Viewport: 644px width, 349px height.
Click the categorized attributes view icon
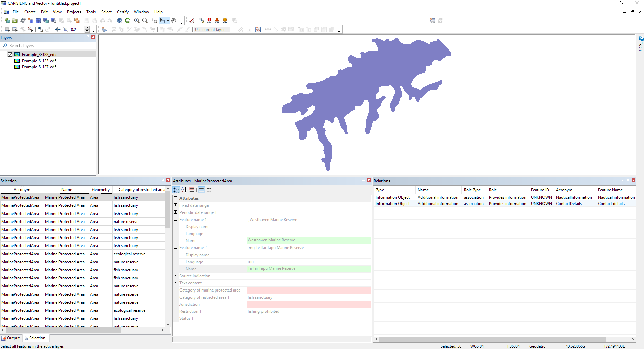pos(176,190)
